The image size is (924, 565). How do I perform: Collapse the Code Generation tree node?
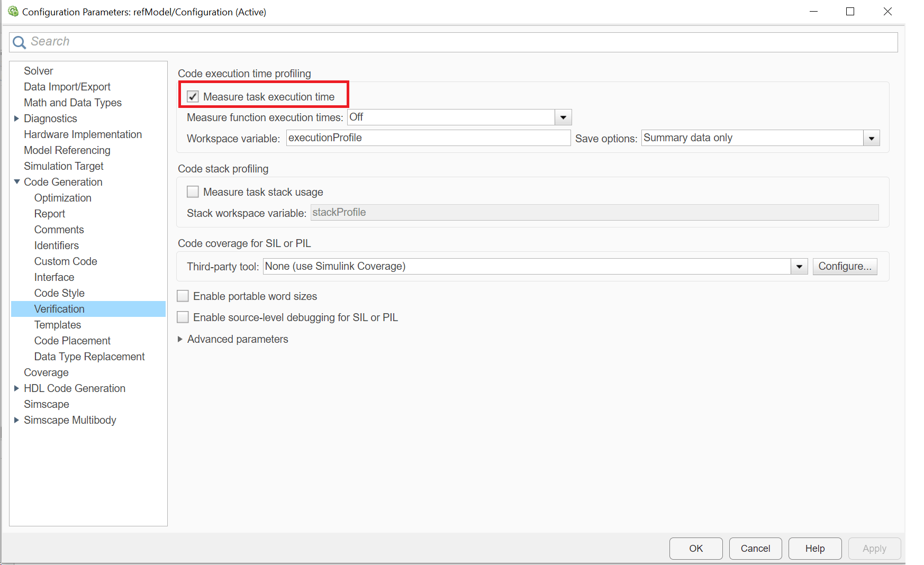tap(16, 182)
